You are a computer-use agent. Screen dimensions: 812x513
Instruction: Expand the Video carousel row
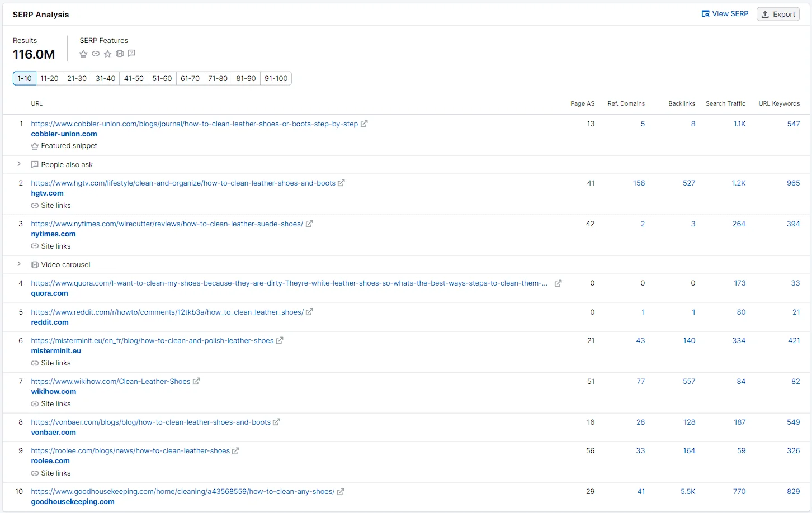19,264
